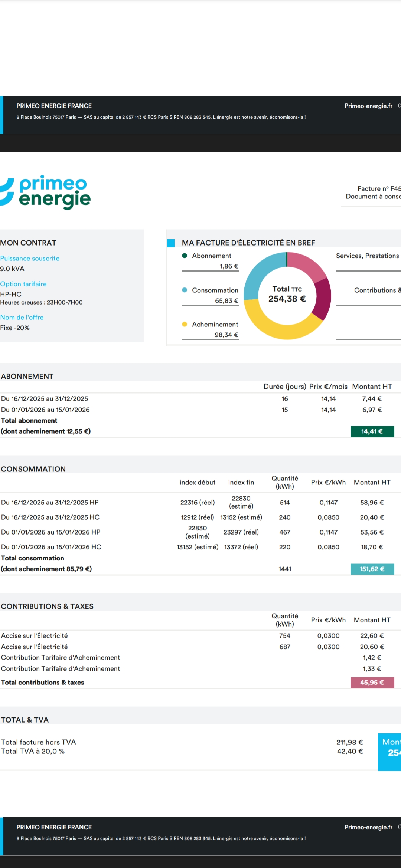The image size is (401, 868).
Task: Select quantity '467' in the consumption table
Action: (x=285, y=532)
